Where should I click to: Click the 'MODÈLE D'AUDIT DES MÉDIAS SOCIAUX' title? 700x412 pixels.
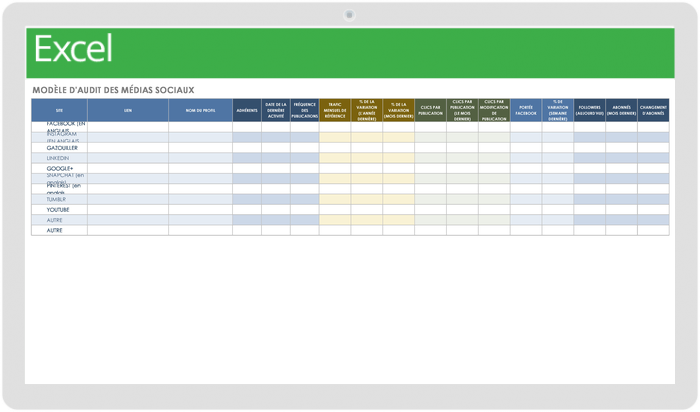(x=113, y=90)
